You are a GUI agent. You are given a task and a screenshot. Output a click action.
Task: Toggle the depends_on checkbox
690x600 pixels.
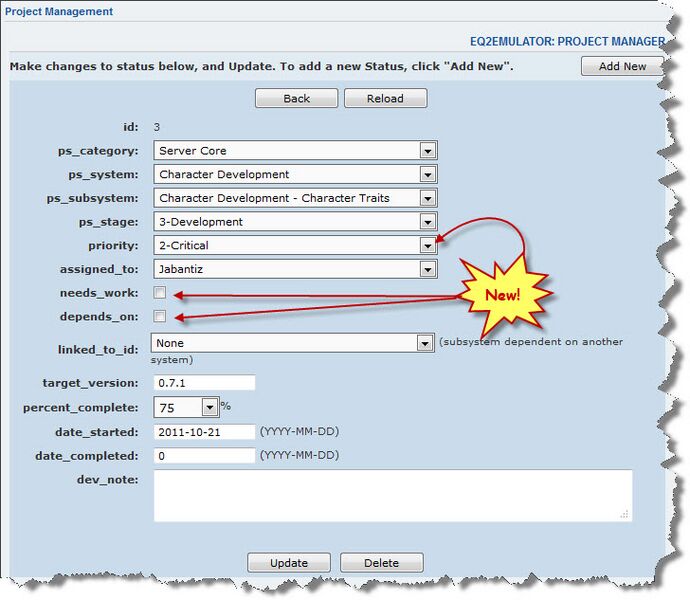click(x=160, y=317)
